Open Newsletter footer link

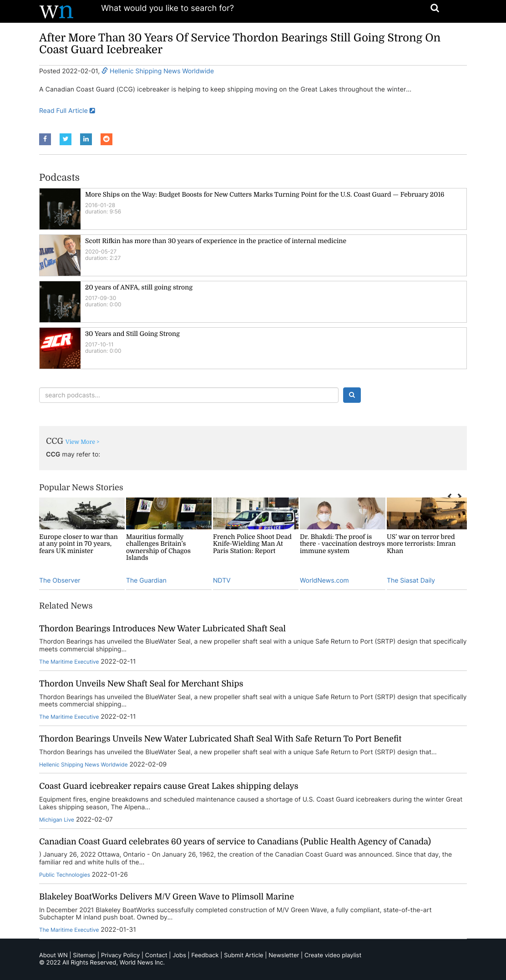pyautogui.click(x=283, y=955)
